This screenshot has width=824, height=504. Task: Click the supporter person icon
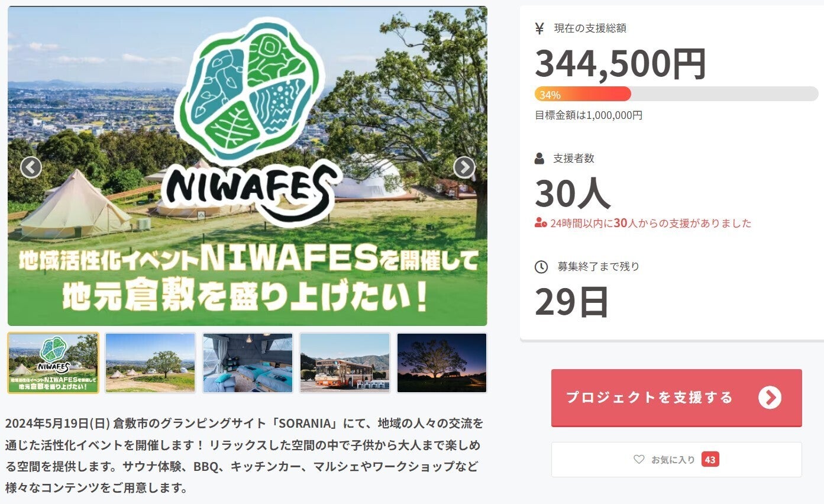tap(539, 159)
